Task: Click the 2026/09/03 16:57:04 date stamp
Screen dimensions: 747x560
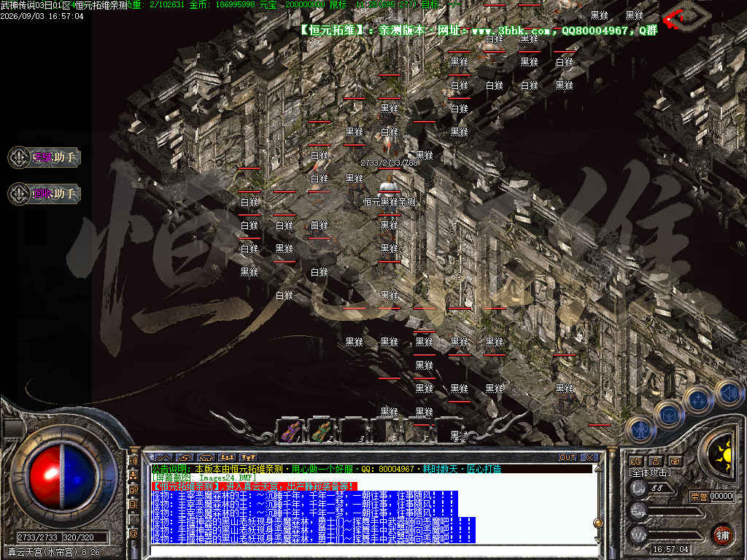Action: (x=42, y=16)
